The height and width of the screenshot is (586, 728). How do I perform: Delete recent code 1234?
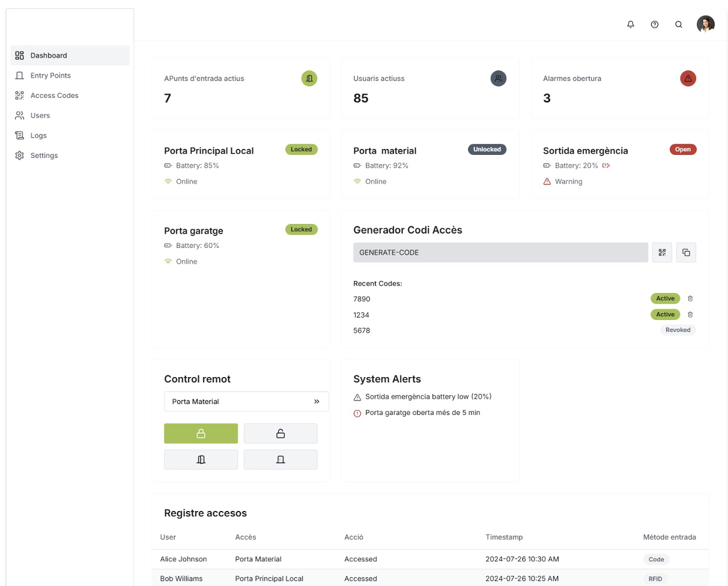(x=690, y=315)
